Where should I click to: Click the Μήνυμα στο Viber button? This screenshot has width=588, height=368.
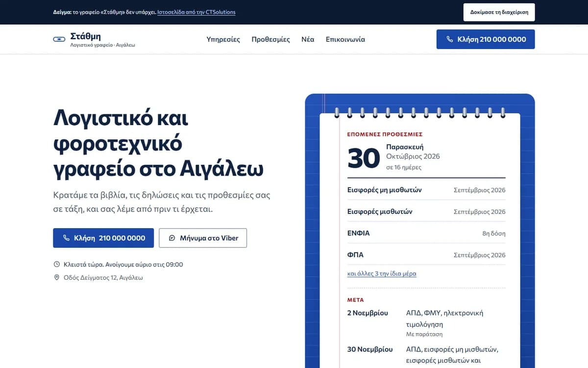coord(203,238)
